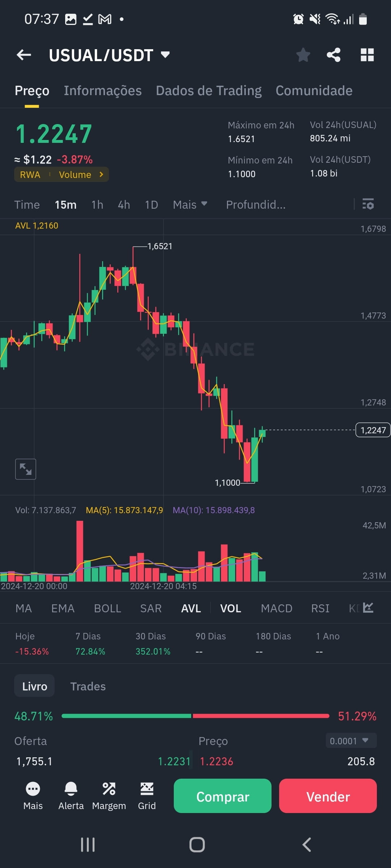Open indicator settings icon beside RSI

[x=368, y=608]
